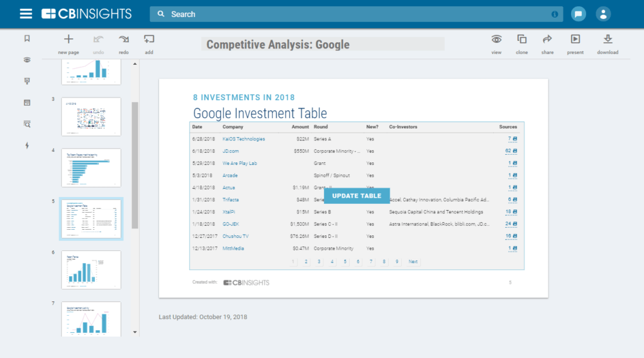
Task: Edit the title Competitive Analysis: Google
Action: [x=323, y=45]
